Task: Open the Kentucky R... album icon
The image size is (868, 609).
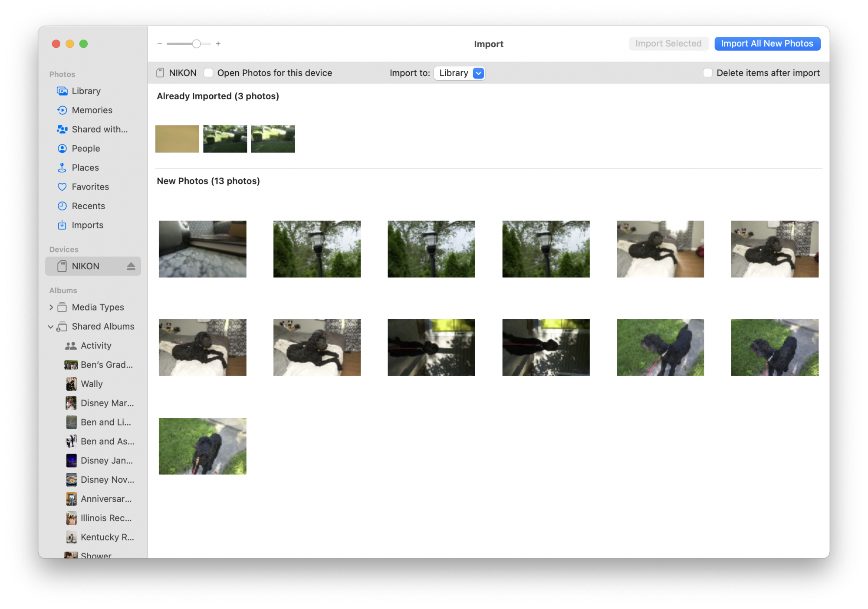Action: pyautogui.click(x=71, y=537)
